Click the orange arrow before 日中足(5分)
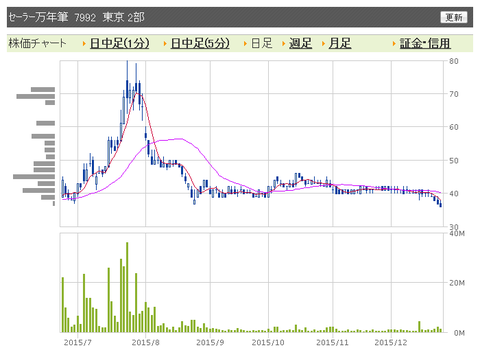 click(x=165, y=44)
